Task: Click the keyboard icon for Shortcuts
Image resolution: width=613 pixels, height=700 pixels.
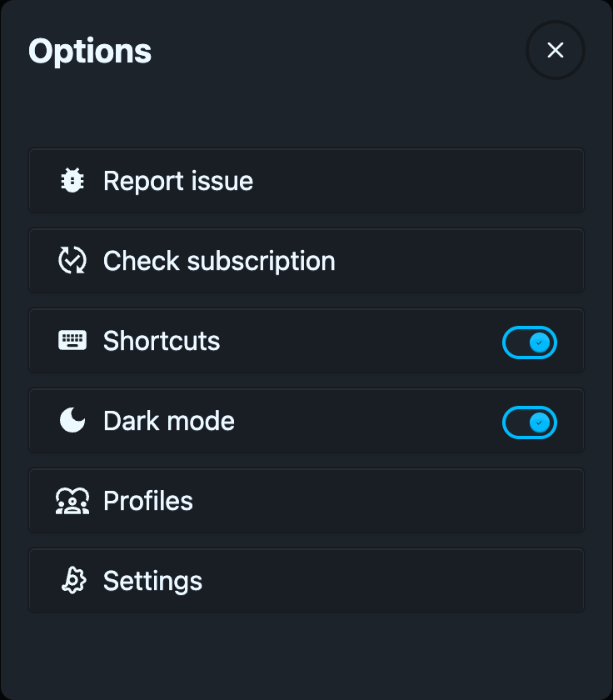Action: pyautogui.click(x=72, y=341)
